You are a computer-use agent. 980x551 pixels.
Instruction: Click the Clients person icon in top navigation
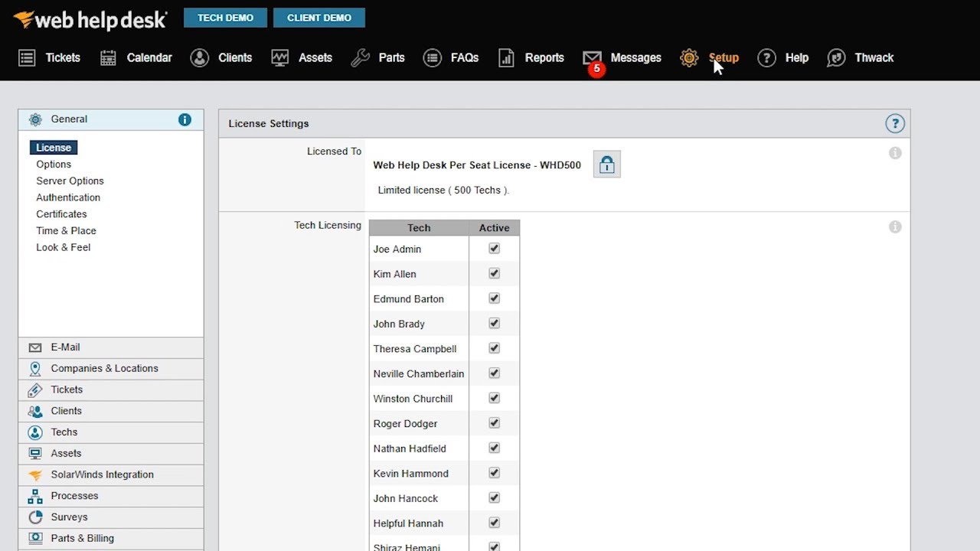[200, 58]
